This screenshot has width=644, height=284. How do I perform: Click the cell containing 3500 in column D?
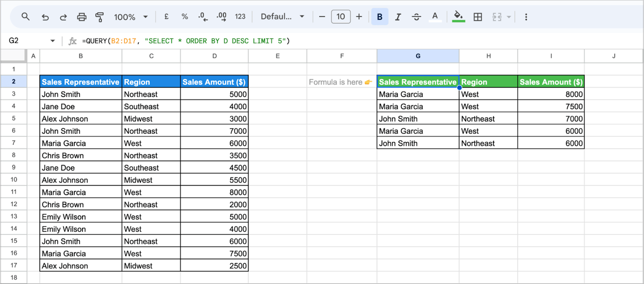click(215, 155)
